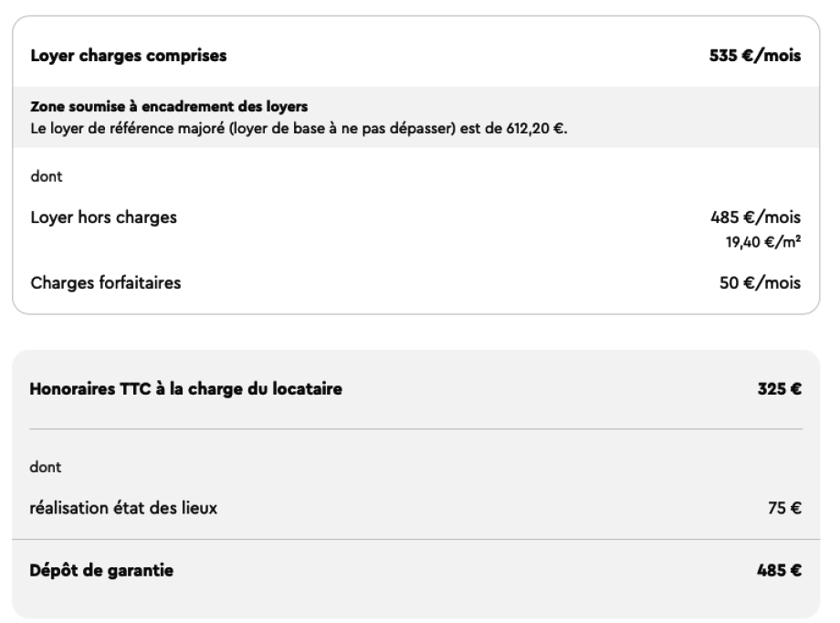Click the 19,40 €/m² price per square meter
840x623 pixels.
[x=763, y=242]
